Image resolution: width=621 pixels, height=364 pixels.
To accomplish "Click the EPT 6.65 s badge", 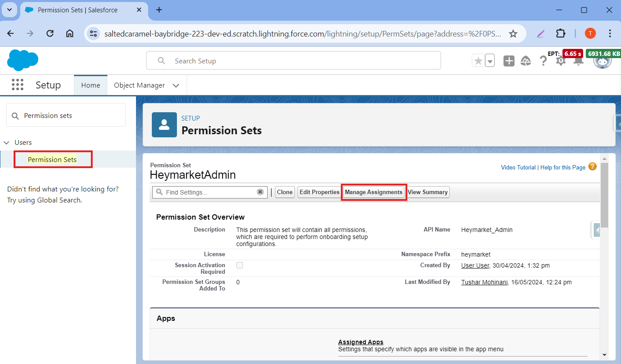I will [x=573, y=54].
